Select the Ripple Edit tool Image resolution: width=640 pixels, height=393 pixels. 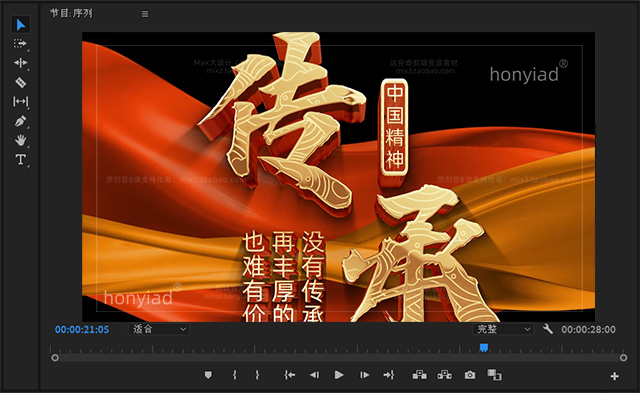20,62
